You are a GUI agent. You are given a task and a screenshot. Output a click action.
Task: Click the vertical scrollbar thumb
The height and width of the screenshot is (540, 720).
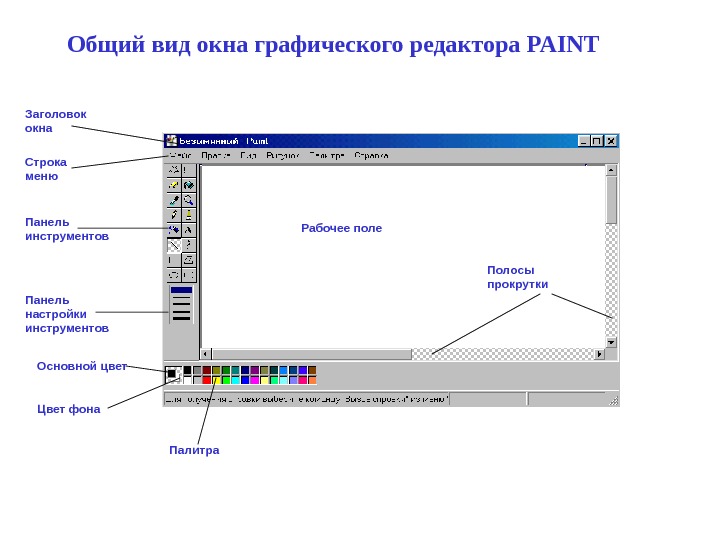click(611, 200)
